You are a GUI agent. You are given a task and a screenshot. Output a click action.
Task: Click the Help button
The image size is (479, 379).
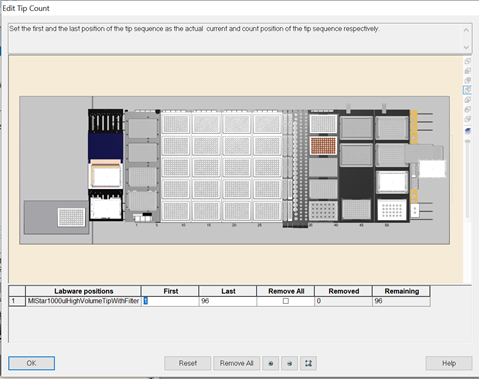pyautogui.click(x=449, y=363)
